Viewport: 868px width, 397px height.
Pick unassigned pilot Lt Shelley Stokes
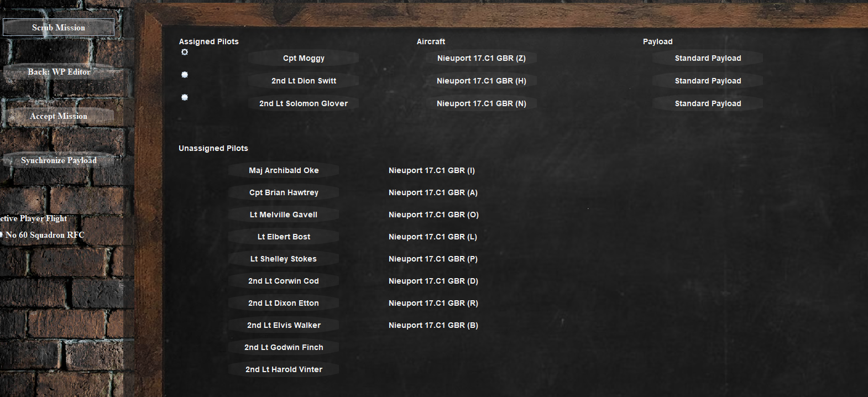(x=284, y=259)
